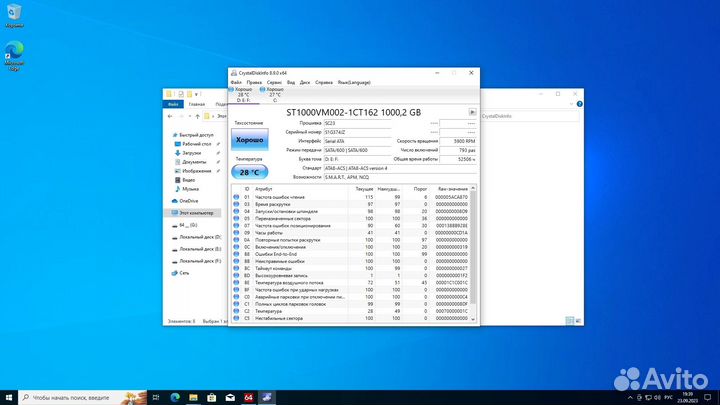
Task: Go to next disk with arrow button
Action: 474,112
